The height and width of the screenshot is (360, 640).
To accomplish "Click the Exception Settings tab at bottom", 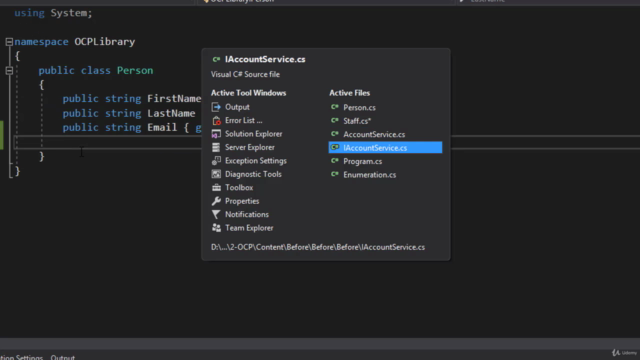I will [x=21, y=357].
